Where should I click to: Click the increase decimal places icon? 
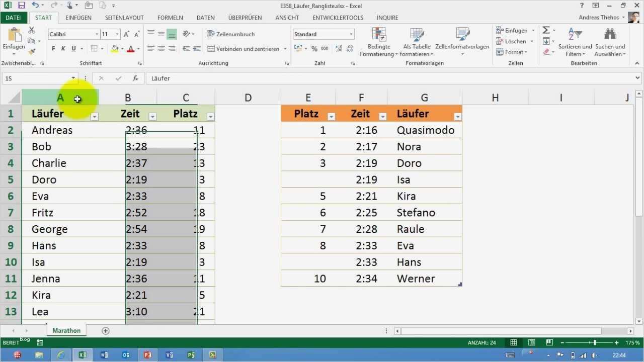click(x=339, y=49)
